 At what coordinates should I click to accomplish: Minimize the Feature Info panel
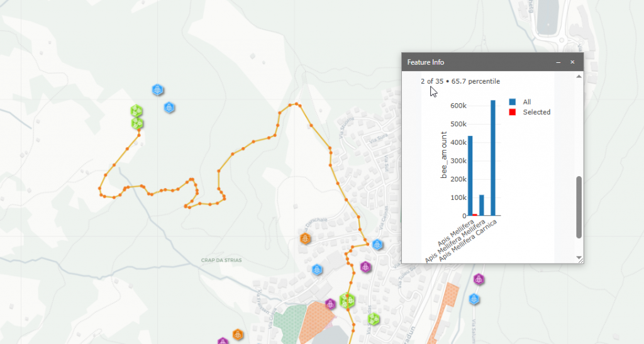[557, 62]
